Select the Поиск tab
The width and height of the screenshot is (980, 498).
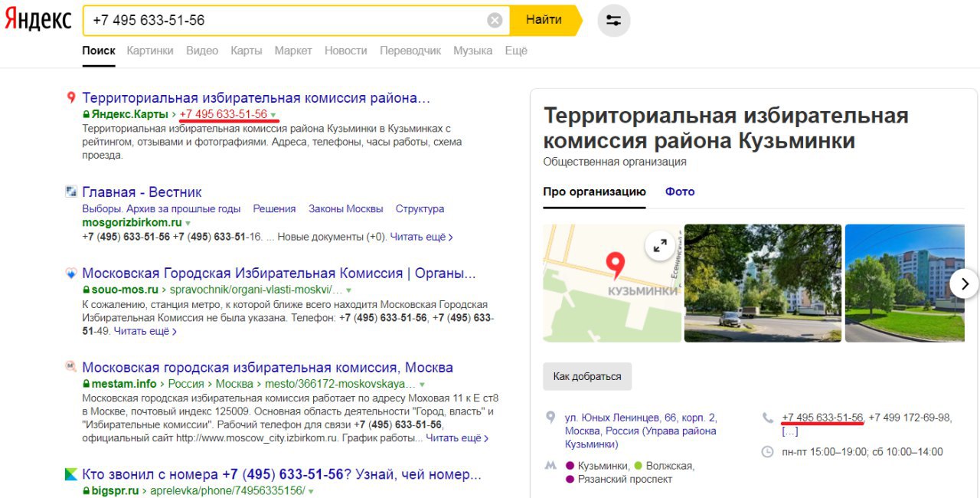[99, 51]
